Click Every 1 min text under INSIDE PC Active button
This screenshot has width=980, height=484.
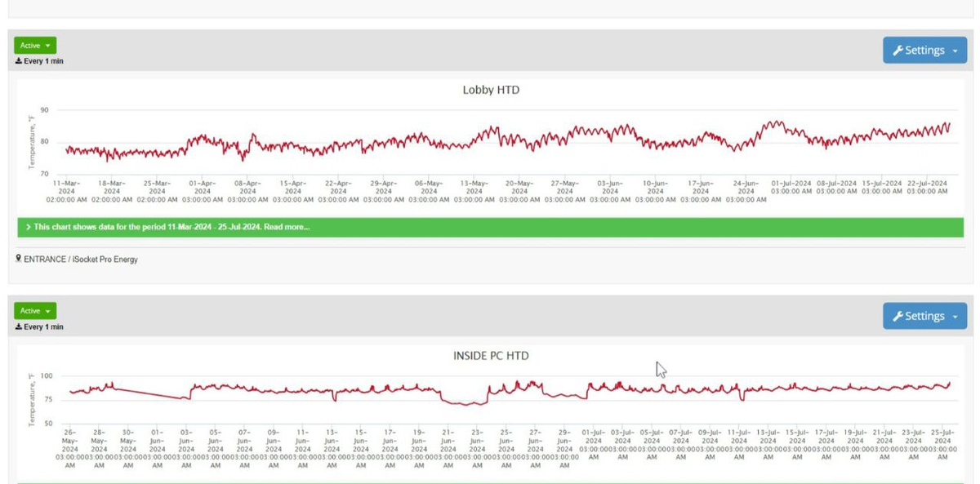(x=43, y=326)
